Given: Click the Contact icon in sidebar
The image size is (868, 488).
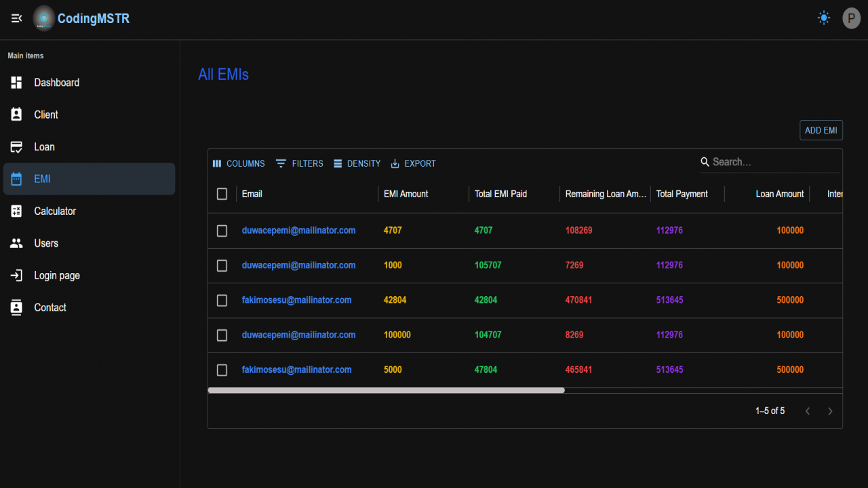Looking at the screenshot, I should pos(17,308).
